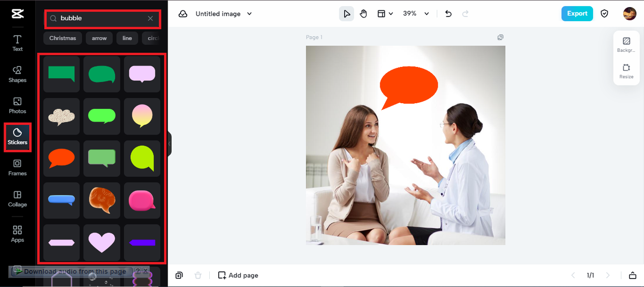Click inside the bubble search field
This screenshot has height=287, width=644.
tap(103, 19)
